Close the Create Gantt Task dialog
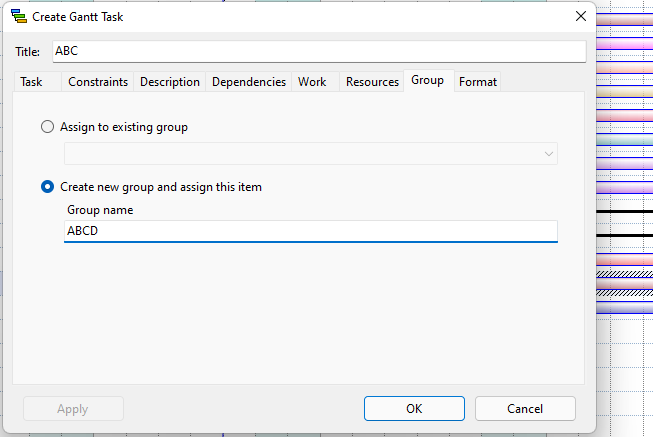 pos(580,17)
